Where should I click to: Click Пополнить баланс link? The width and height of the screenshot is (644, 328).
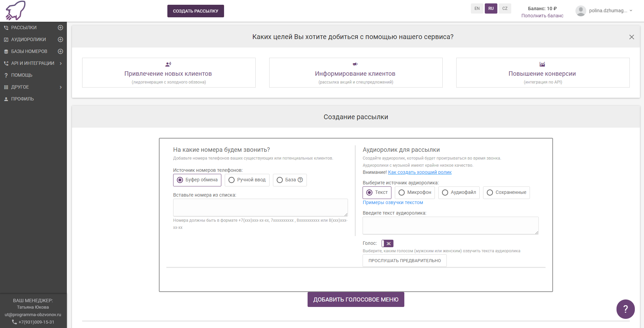point(542,16)
